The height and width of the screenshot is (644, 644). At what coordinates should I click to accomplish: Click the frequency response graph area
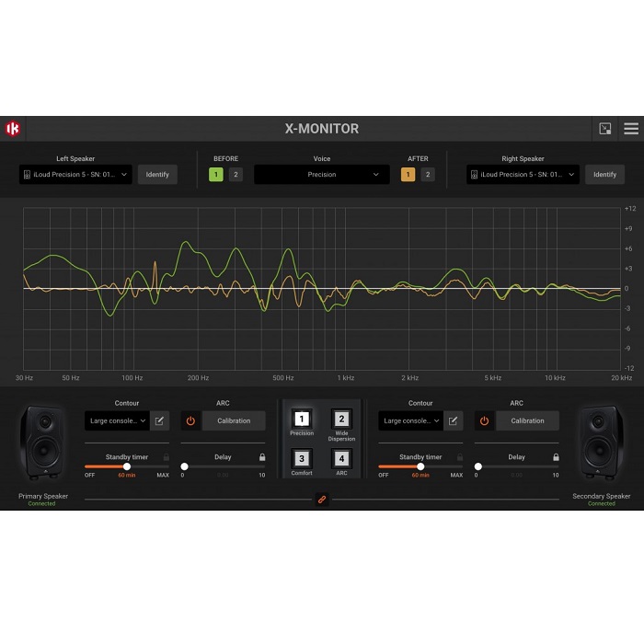click(x=322, y=289)
